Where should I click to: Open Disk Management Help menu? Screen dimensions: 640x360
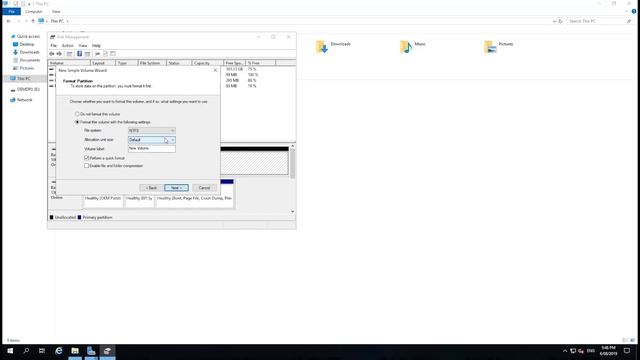(x=96, y=46)
